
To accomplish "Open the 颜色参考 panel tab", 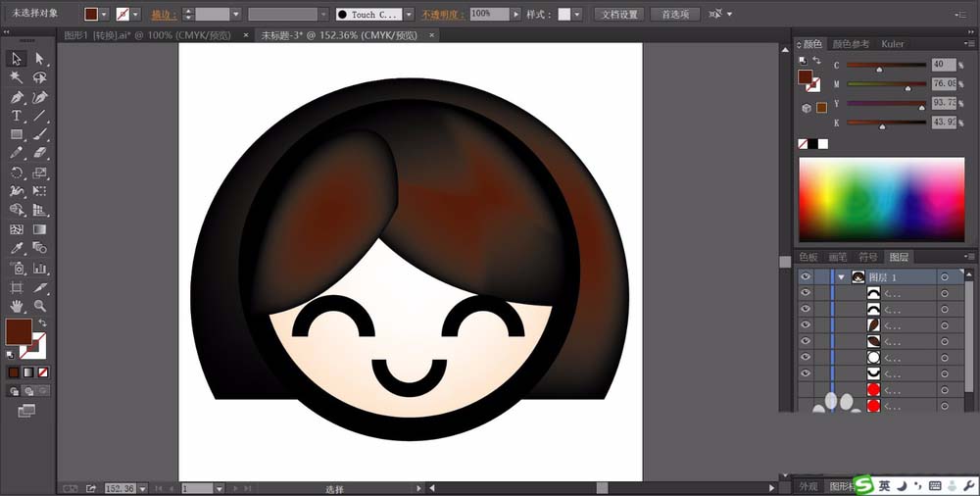I will pos(851,44).
